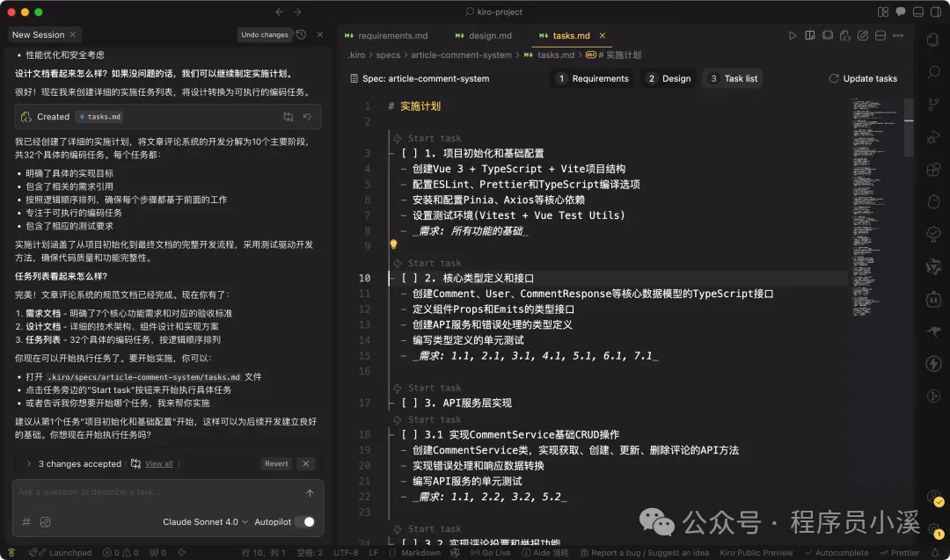Open the editor more actions ellipsis menu

(x=898, y=35)
